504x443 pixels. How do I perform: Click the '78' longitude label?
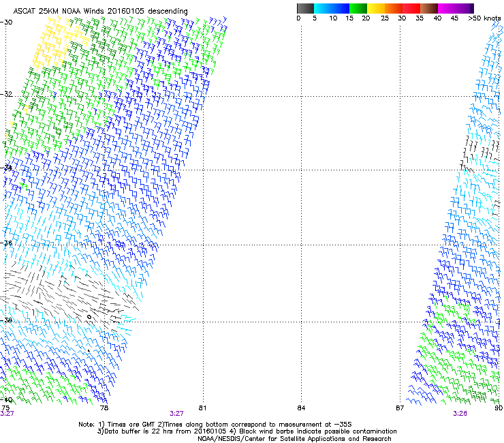point(104,408)
